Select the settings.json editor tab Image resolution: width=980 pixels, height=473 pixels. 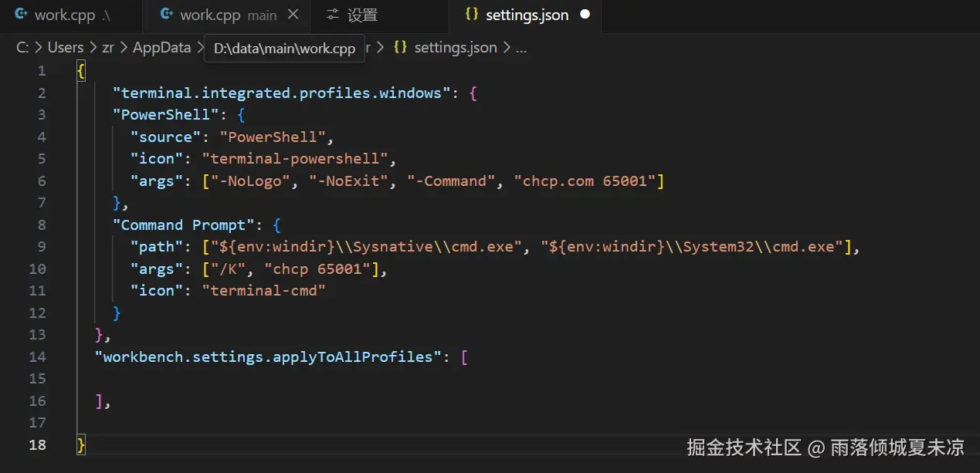pyautogui.click(x=525, y=15)
